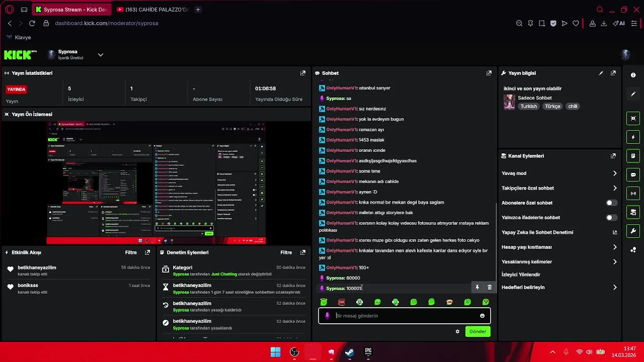Screen dimensions: 644x362
Task: Click the browser address bar URL
Action: pyautogui.click(x=107, y=23)
